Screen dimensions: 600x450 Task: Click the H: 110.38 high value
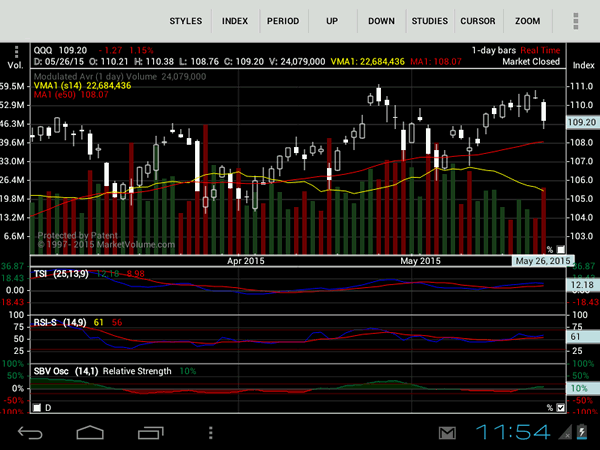[154, 62]
